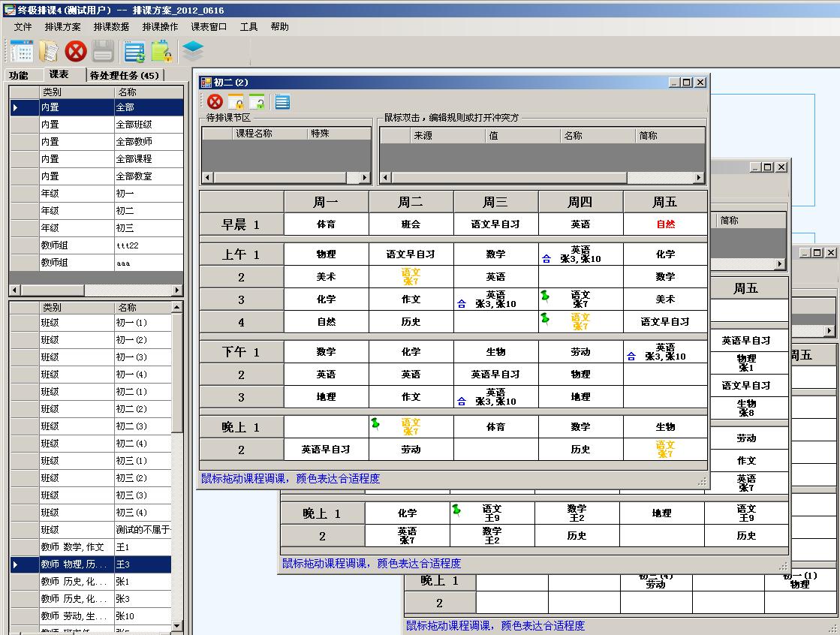Open the 文件 menu
This screenshot has width=840, height=635.
(x=23, y=27)
